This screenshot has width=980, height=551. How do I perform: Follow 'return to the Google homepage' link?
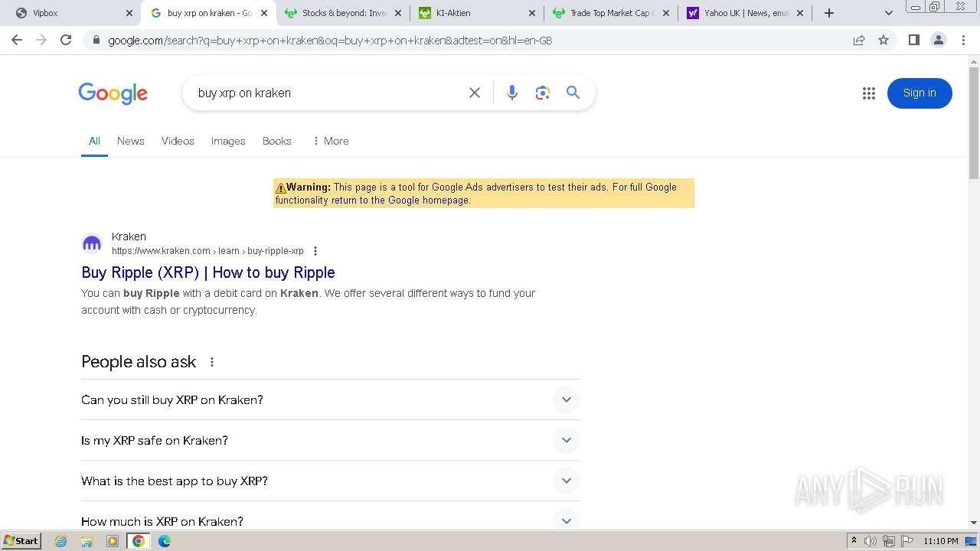pos(400,201)
